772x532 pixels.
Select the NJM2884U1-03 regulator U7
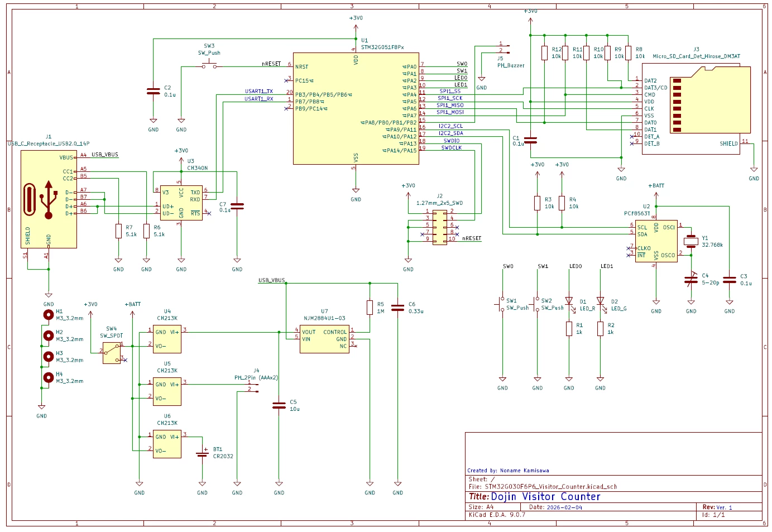(324, 339)
